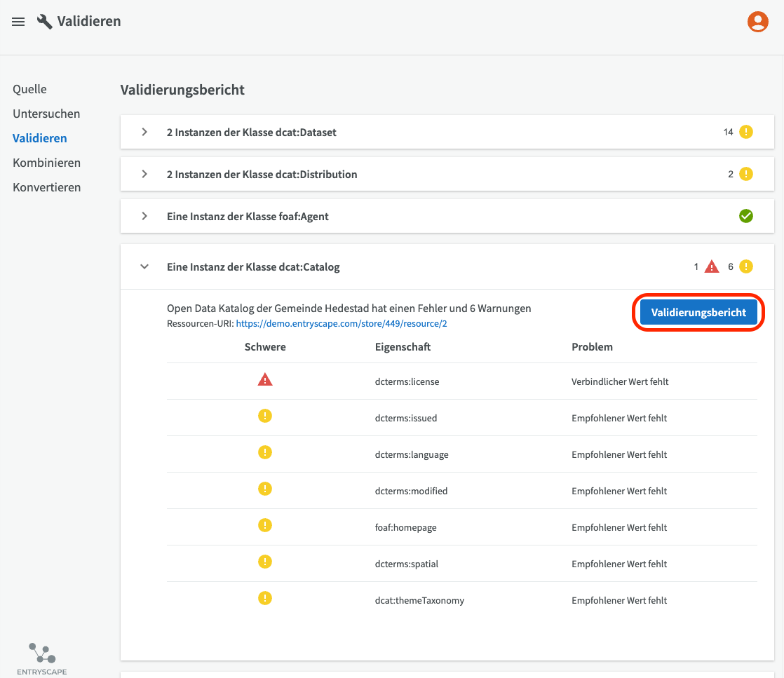
Task: Click yellow warning icon on dcat:Distribution row
Action: point(746,174)
